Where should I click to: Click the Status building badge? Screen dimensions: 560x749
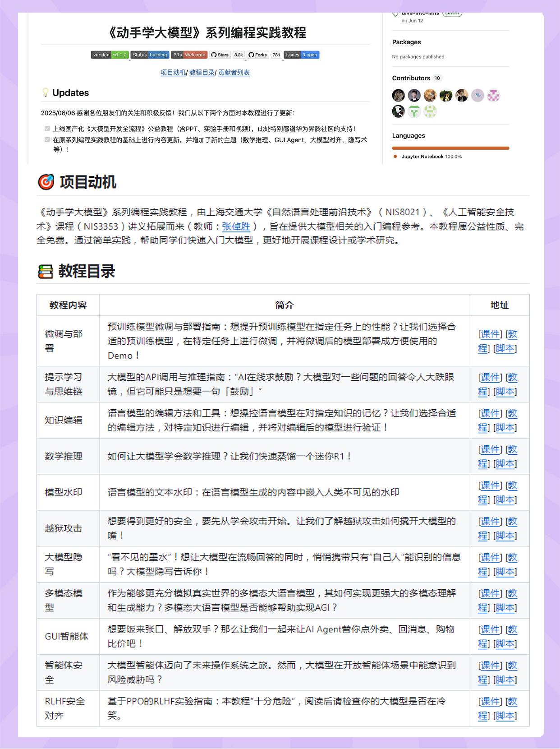tap(150, 55)
